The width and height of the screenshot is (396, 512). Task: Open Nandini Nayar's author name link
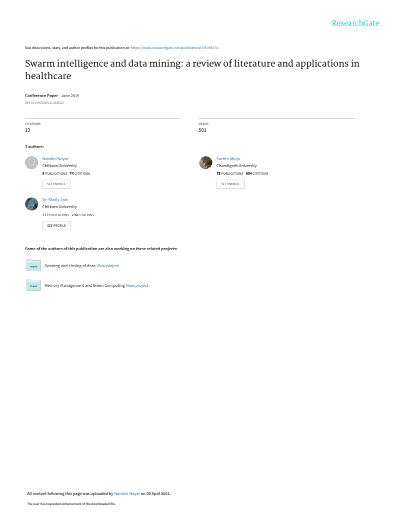pyautogui.click(x=55, y=158)
